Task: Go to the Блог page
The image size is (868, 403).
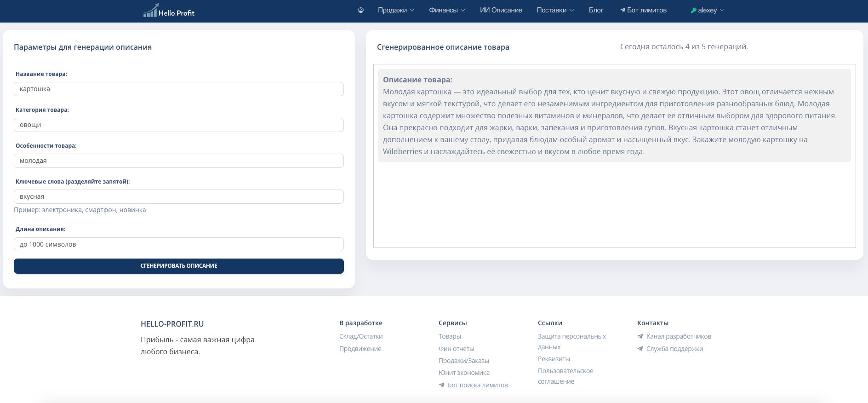Action: 596,10
